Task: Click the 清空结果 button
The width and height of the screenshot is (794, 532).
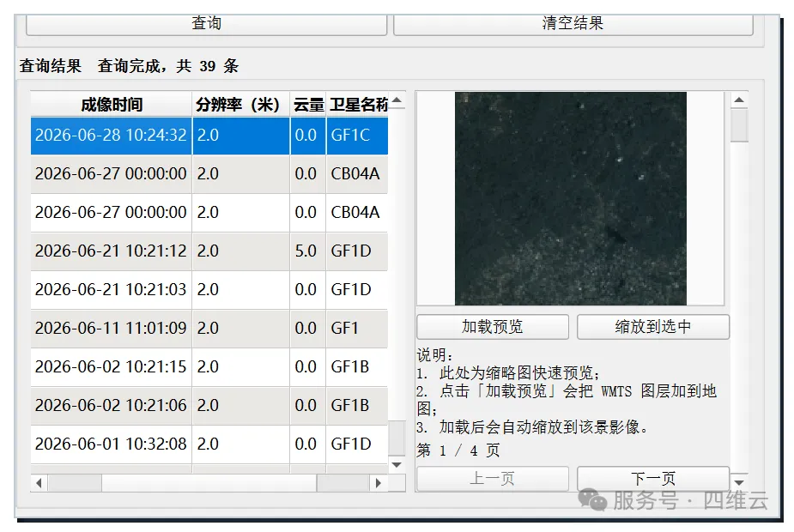Action: tap(573, 24)
